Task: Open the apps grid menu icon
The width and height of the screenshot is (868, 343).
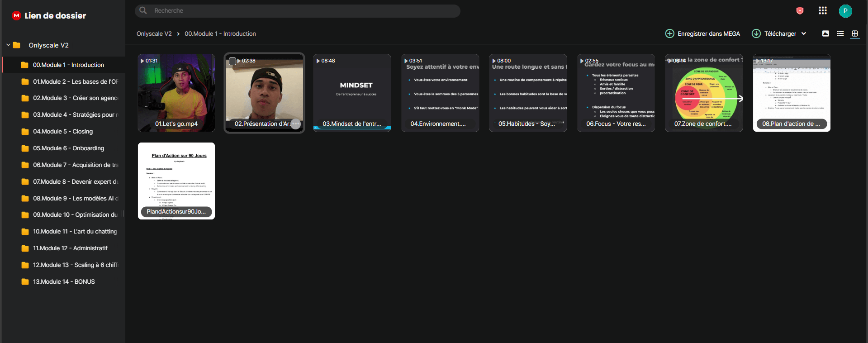Action: coord(823,11)
